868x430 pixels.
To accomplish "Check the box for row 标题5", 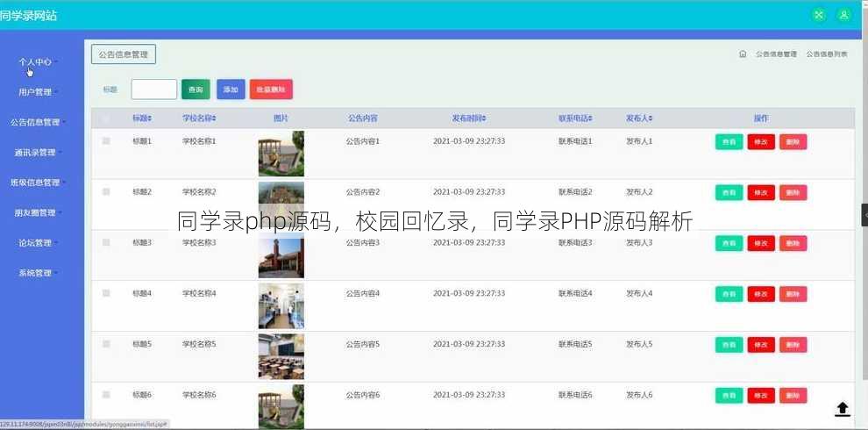I will click(106, 343).
